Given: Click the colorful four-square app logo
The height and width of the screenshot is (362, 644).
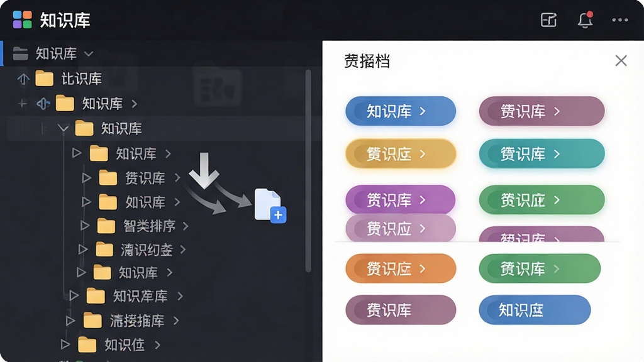Looking at the screenshot, I should tap(22, 19).
